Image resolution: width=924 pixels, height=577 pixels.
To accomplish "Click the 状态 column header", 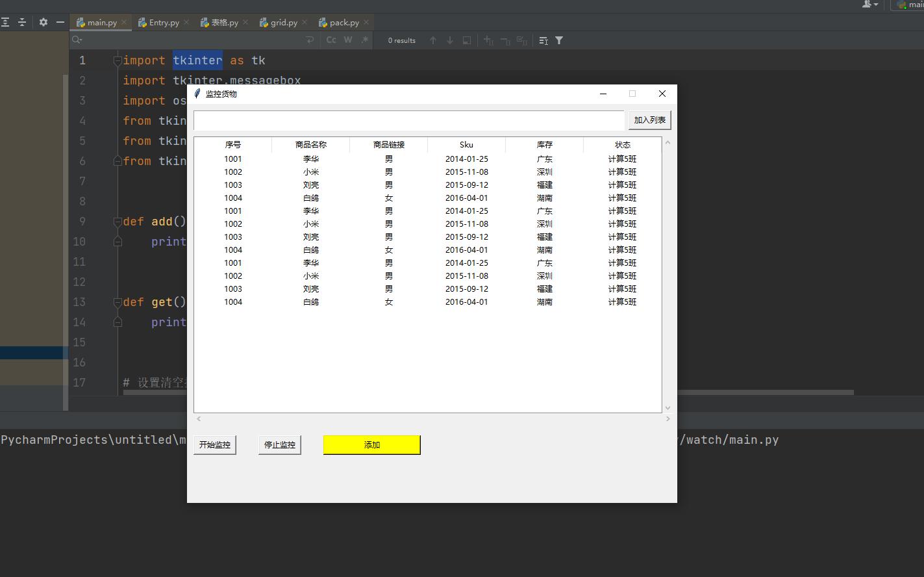I will [x=623, y=145].
